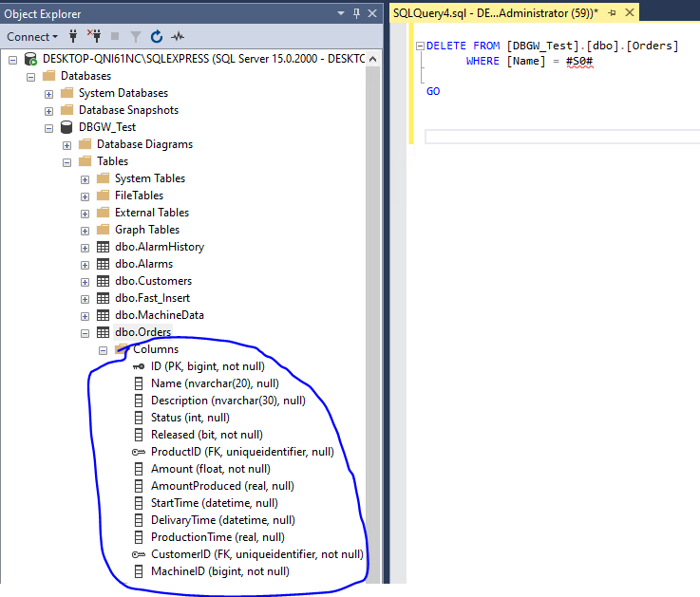Expand the dbo.MachineData table

pos(85,316)
